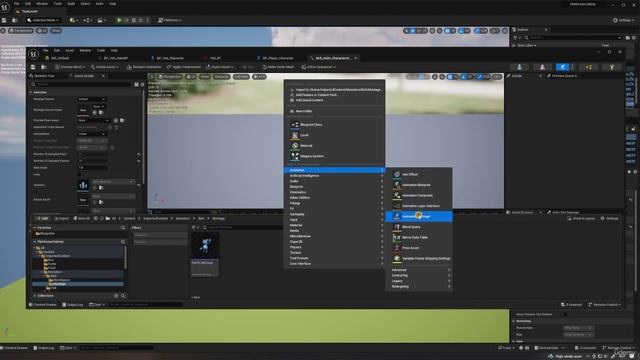Click the Reimport Animation button
Image resolution: width=640 pixels, height=360 pixels.
click(x=144, y=67)
